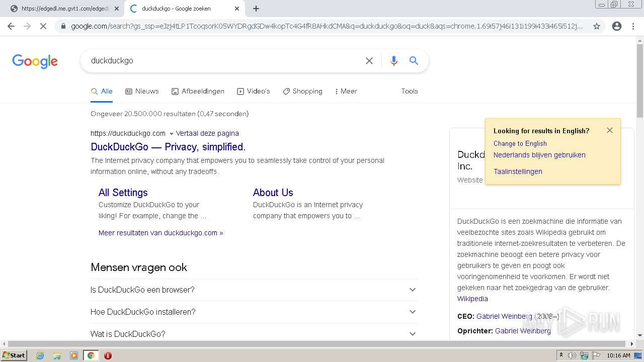
Task: Open search Tools
Action: (410, 91)
